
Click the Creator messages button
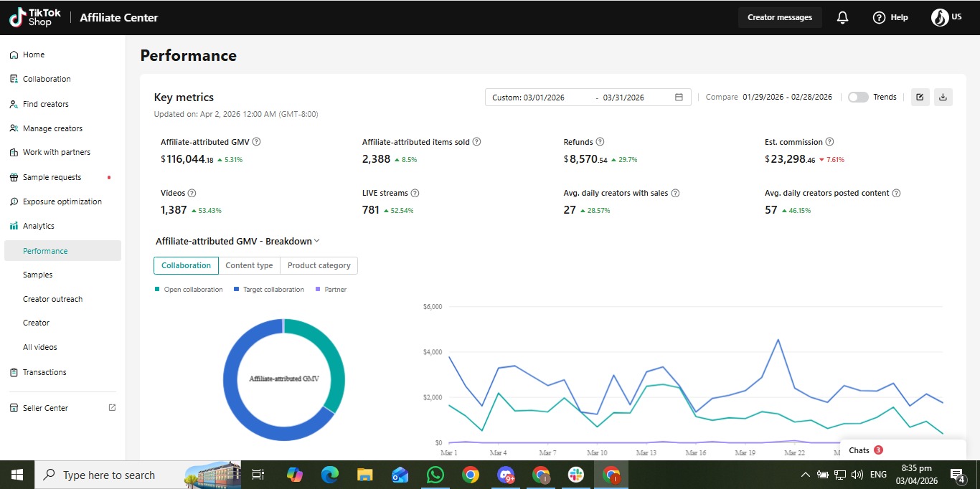coord(780,17)
